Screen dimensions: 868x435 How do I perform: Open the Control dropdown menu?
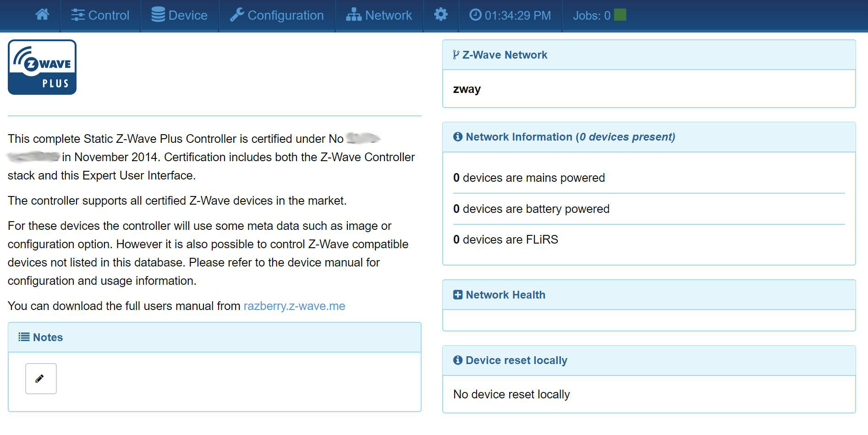(100, 15)
